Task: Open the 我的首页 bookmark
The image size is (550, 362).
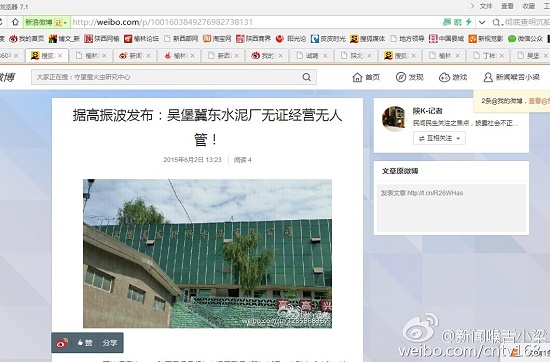Action: (x=27, y=39)
